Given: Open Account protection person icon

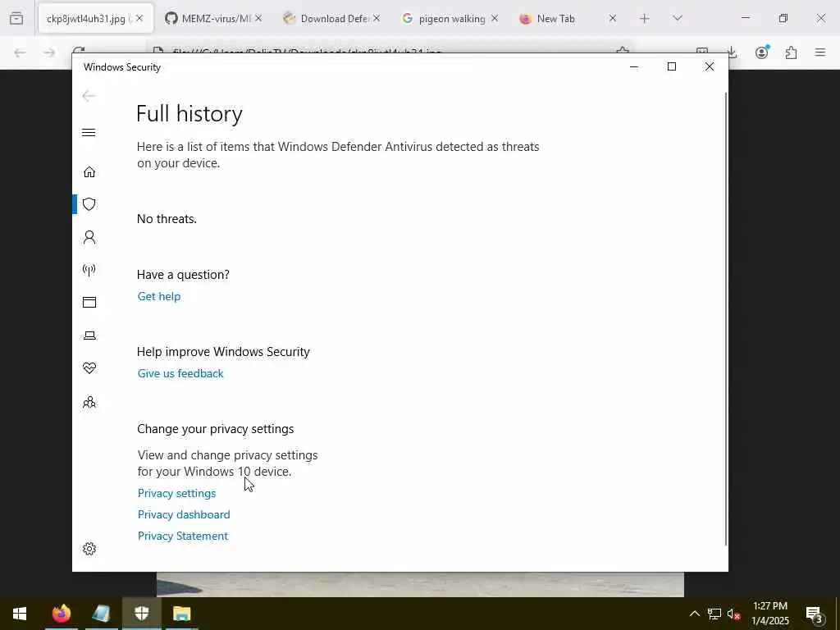Looking at the screenshot, I should 89,237.
